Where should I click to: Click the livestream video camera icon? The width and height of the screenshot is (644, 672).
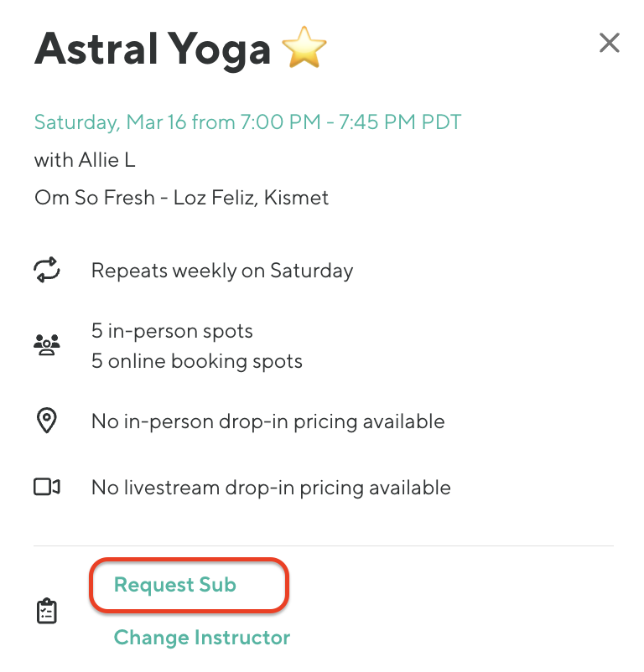47,487
